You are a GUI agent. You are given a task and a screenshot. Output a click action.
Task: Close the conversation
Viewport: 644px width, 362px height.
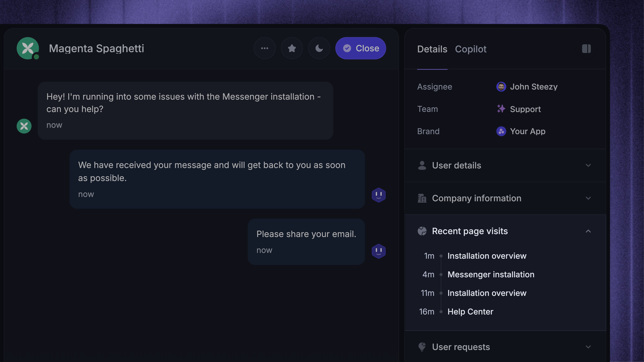361,48
